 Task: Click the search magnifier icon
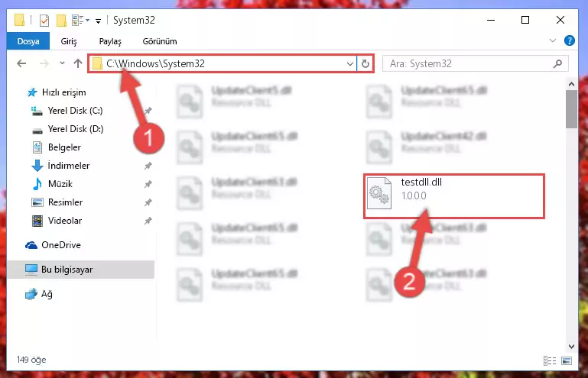(557, 64)
